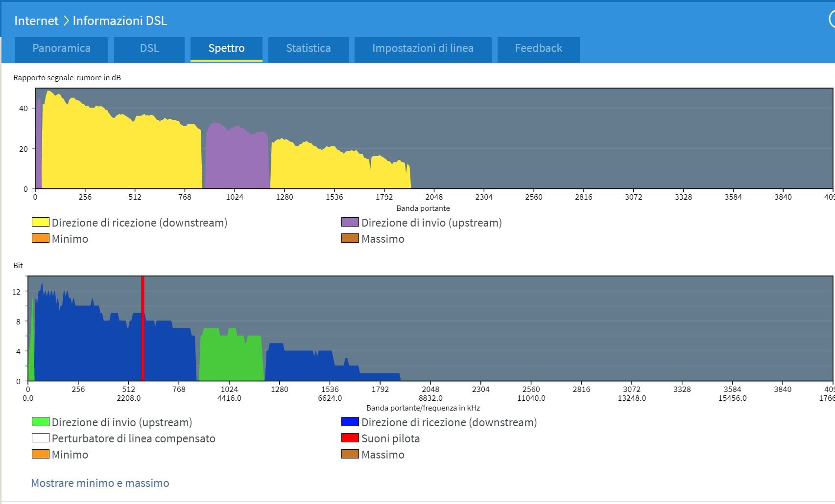The height and width of the screenshot is (504, 835).
Task: Click the Mostrare minimo e massimo link
Action: tap(100, 483)
